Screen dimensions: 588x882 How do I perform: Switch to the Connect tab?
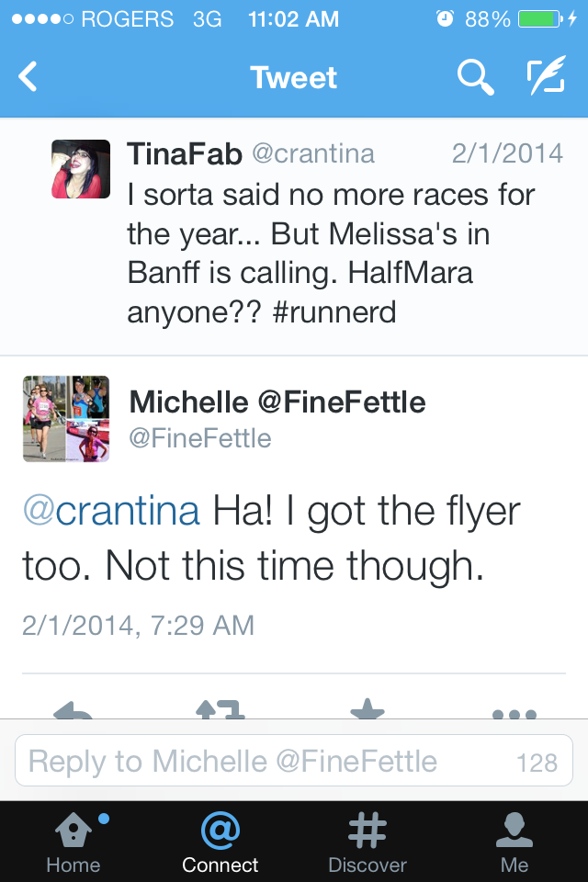point(220,842)
